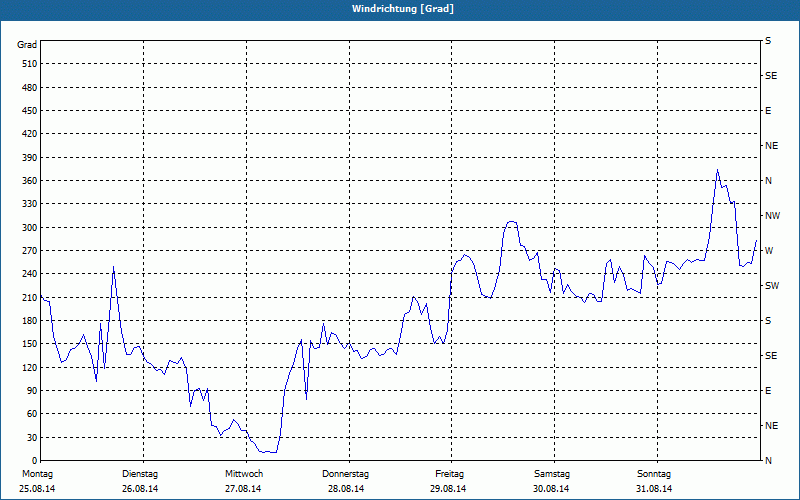Select the 360 degree axis value
Screen dimensions: 800x500
(30, 181)
